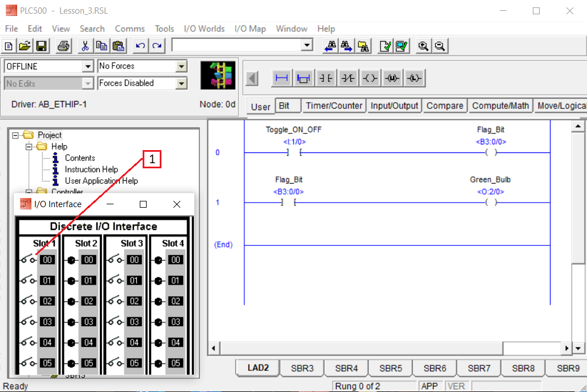This screenshot has width=587, height=392.
Task: Click the Zoom out magnifier icon
Action: coord(440,46)
